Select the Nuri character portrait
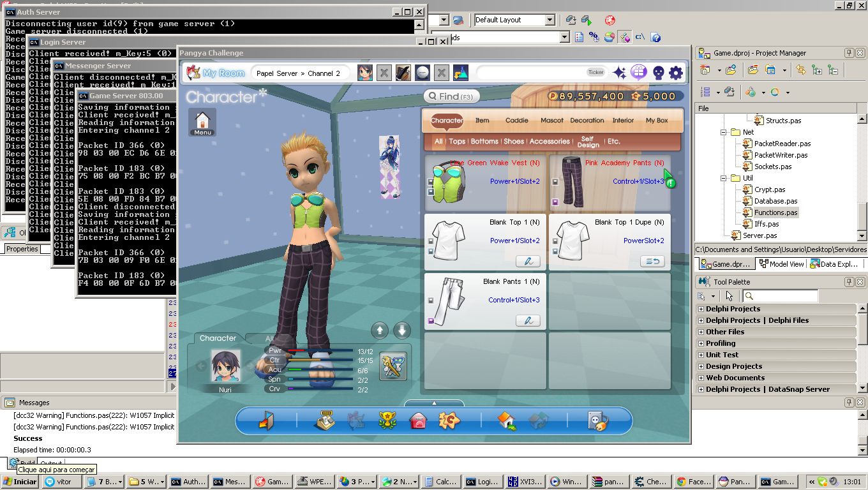 coord(226,366)
